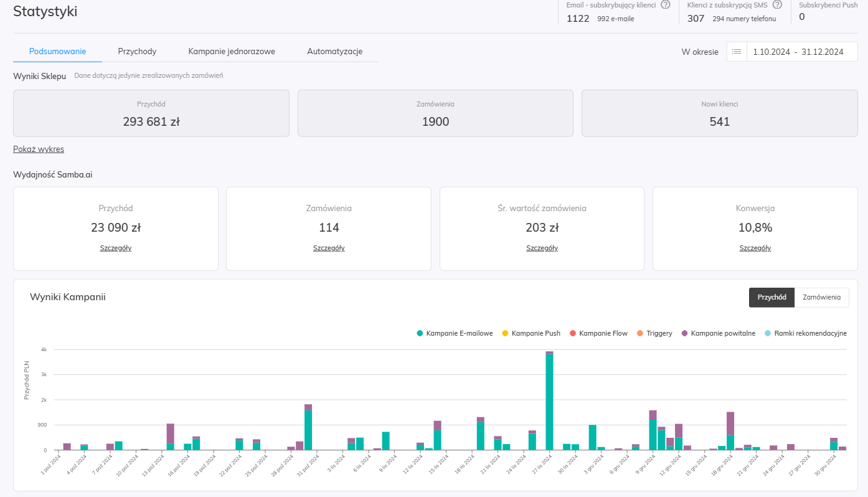Viewport: 868px width, 497px height.
Task: Click the SMS subscribers count 307
Action: click(x=696, y=18)
